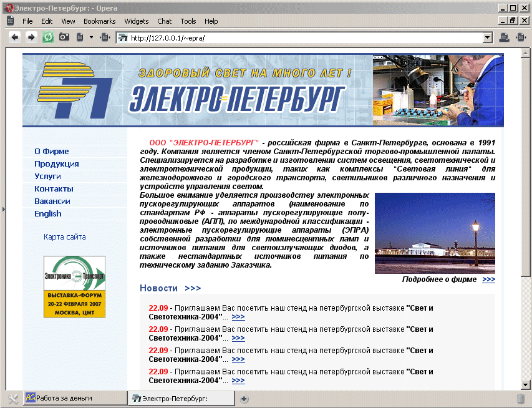
Task: Click the Opera logo in the title bar
Action: pyautogui.click(x=10, y=8)
